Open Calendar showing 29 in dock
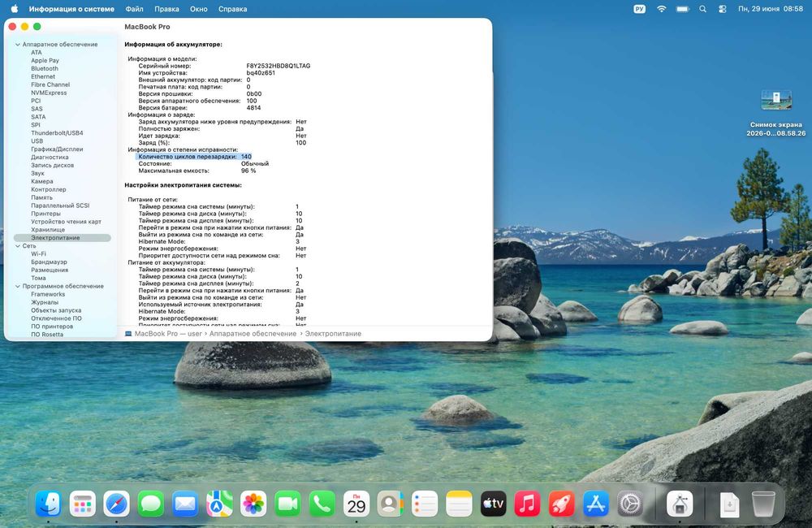 coord(356,504)
